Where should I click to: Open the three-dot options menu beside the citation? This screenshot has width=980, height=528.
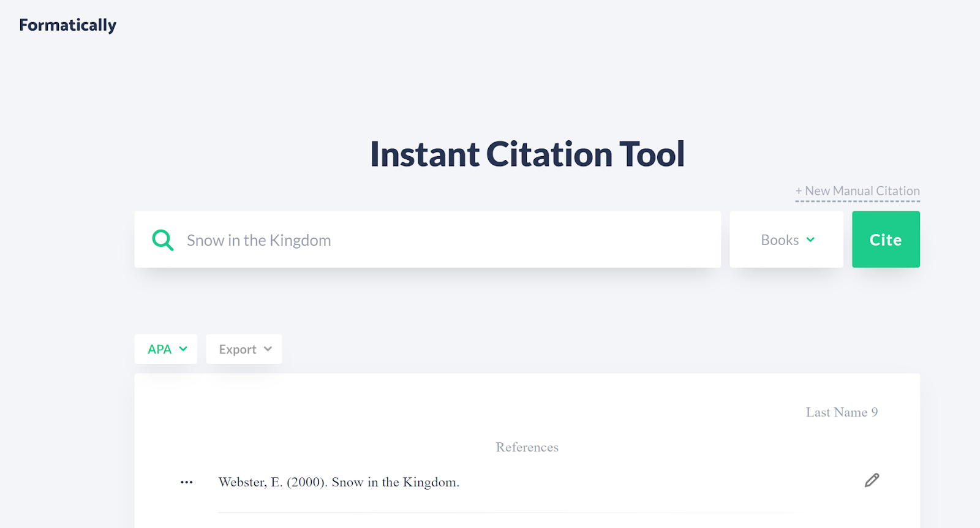187,483
